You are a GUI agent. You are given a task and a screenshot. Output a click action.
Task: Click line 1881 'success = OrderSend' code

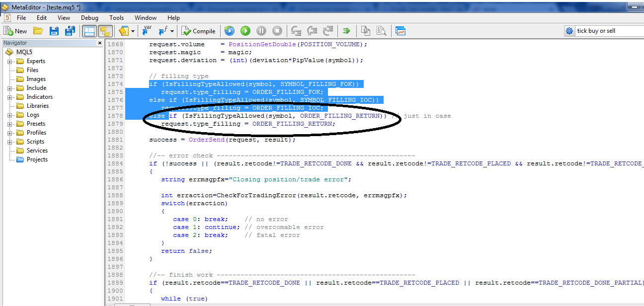coord(222,140)
